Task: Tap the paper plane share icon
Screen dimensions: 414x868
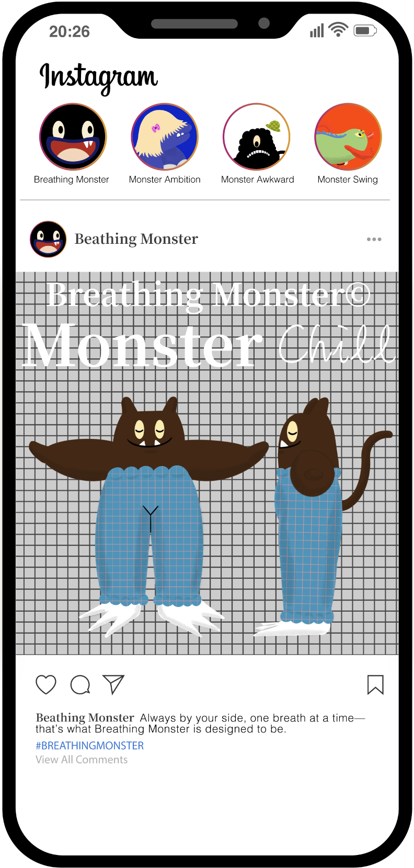Action: [113, 684]
